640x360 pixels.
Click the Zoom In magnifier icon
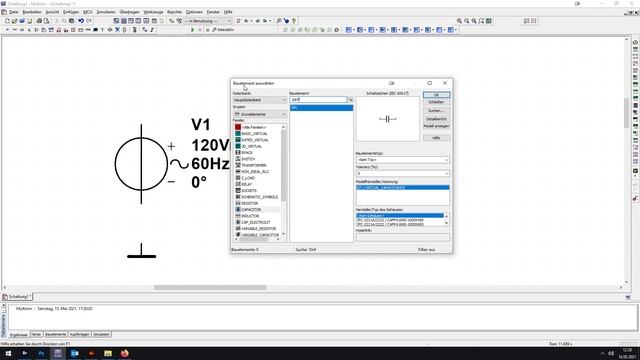(459, 21)
